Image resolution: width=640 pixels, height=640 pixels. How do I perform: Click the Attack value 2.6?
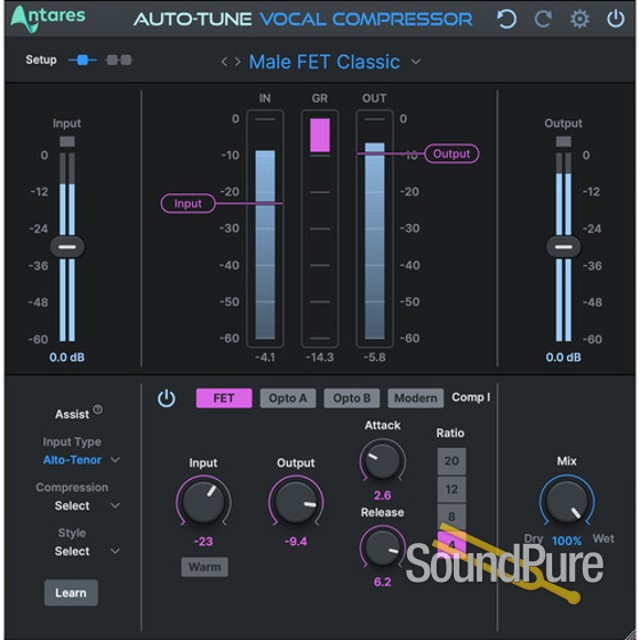[x=382, y=496]
